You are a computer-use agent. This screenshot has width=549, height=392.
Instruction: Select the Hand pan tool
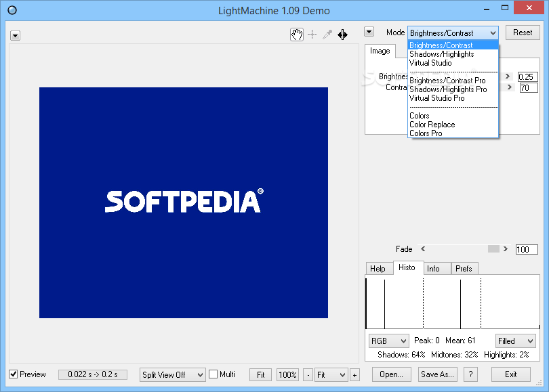(297, 35)
